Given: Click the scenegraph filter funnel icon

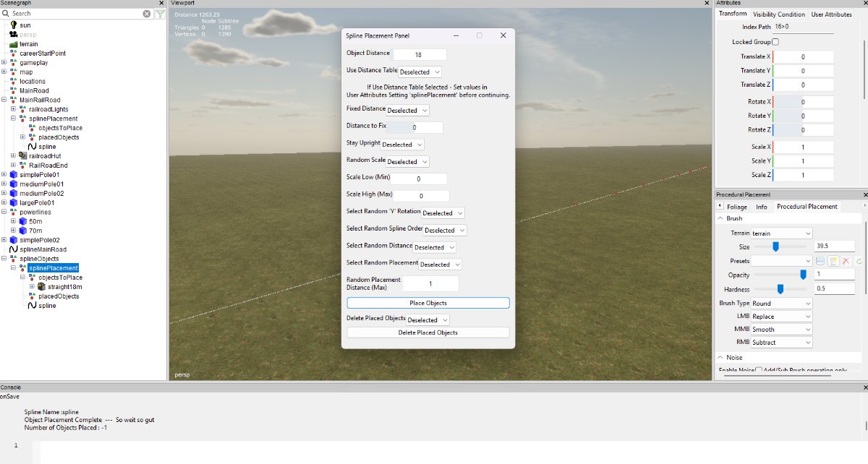Looking at the screenshot, I should pyautogui.click(x=161, y=13).
